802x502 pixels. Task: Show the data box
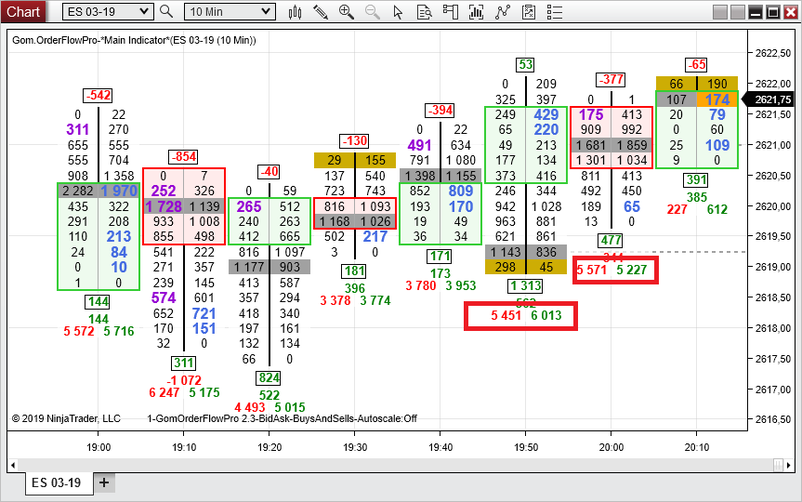coord(424,12)
